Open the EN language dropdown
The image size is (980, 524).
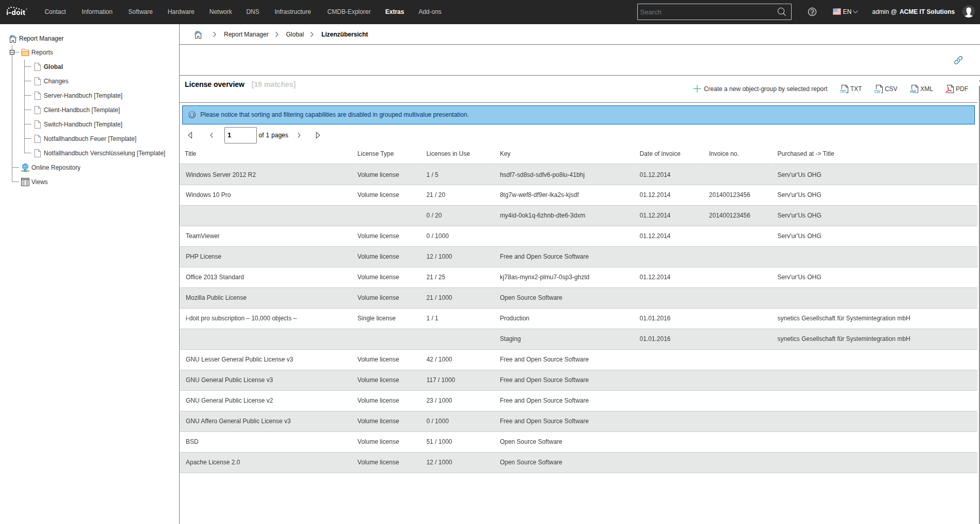tap(845, 12)
